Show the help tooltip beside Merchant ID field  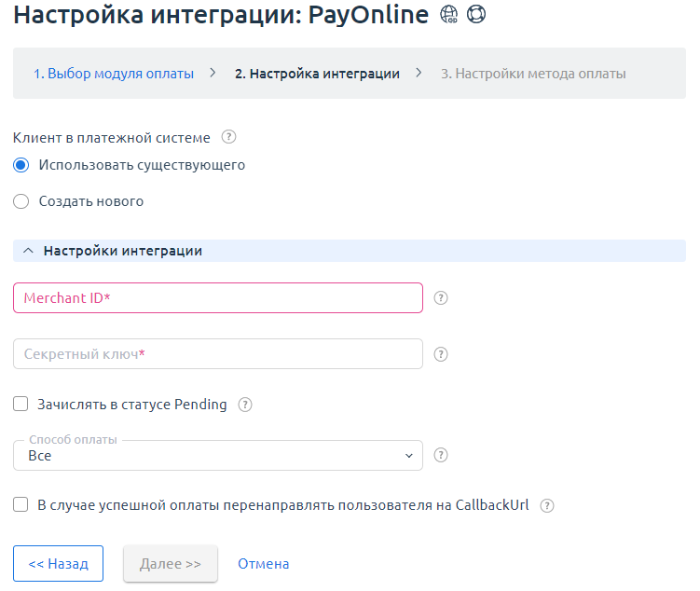pos(442,298)
